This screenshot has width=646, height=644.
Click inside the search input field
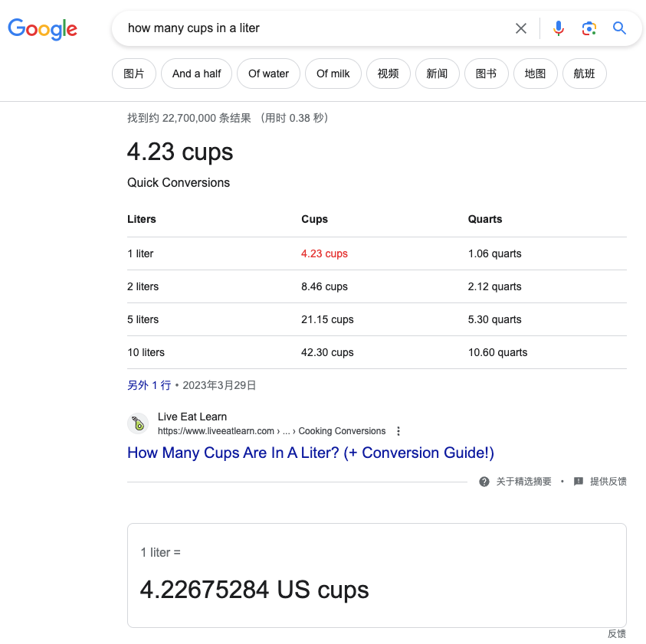point(307,28)
